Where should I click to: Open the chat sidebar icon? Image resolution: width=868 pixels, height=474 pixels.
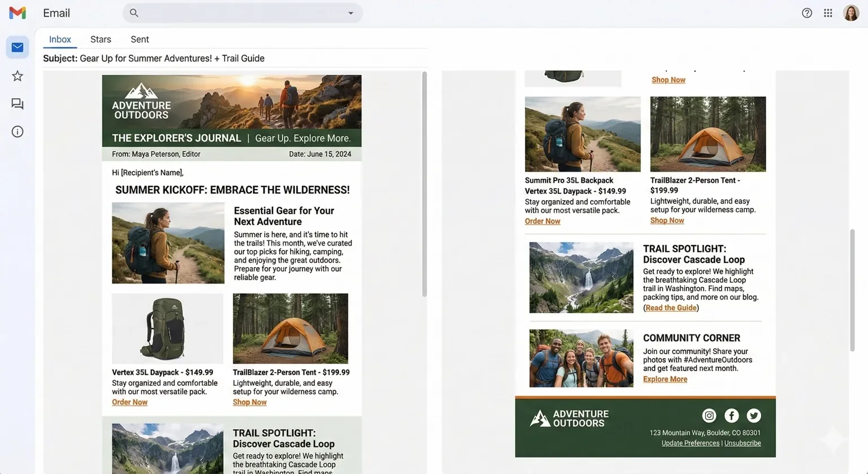[x=17, y=104]
